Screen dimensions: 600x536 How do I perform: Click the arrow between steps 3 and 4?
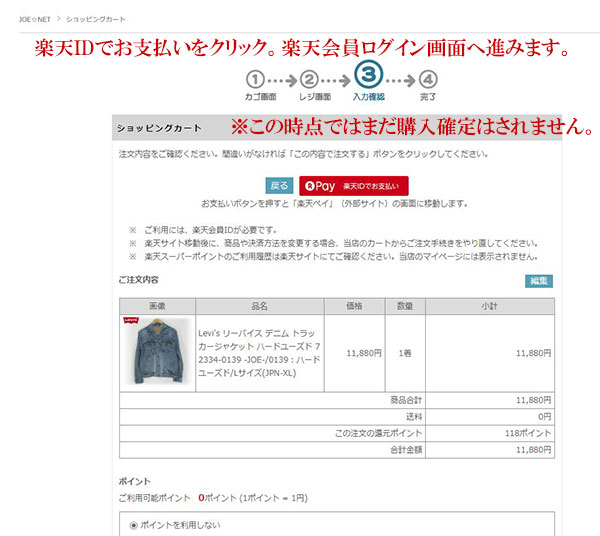(x=401, y=81)
